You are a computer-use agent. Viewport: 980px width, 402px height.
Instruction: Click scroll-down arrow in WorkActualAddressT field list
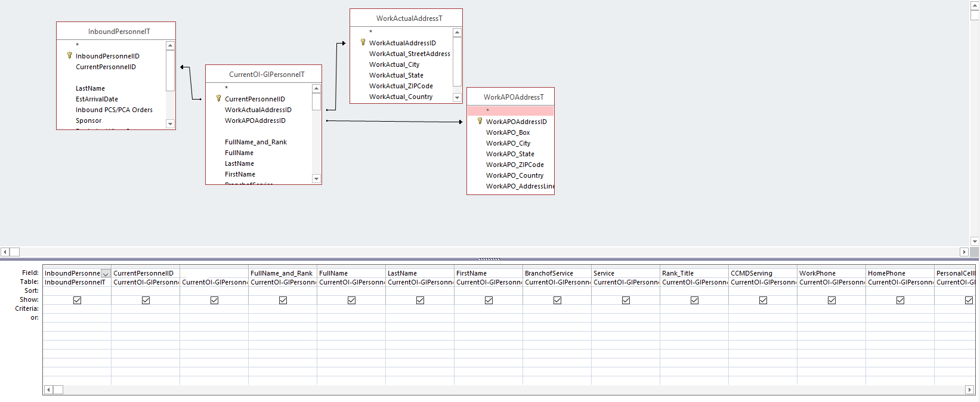pyautogui.click(x=457, y=98)
